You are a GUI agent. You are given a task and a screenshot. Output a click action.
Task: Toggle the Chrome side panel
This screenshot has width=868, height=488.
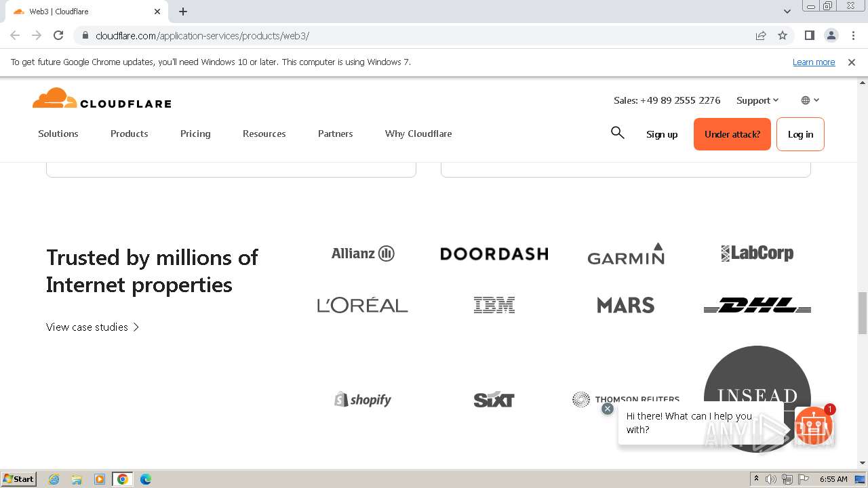point(809,35)
